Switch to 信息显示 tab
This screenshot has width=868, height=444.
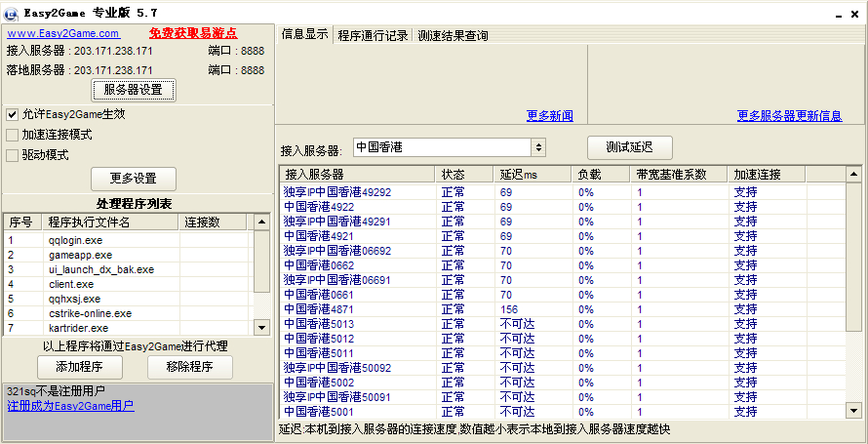[x=304, y=34]
